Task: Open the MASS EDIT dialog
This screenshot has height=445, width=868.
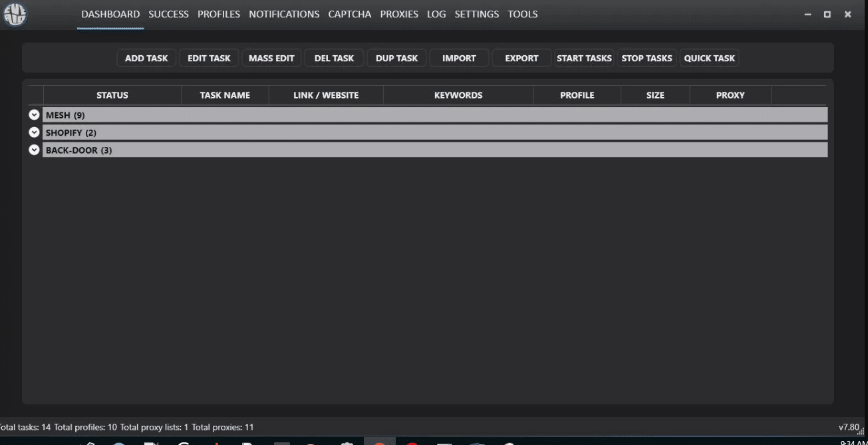Action: point(272,58)
